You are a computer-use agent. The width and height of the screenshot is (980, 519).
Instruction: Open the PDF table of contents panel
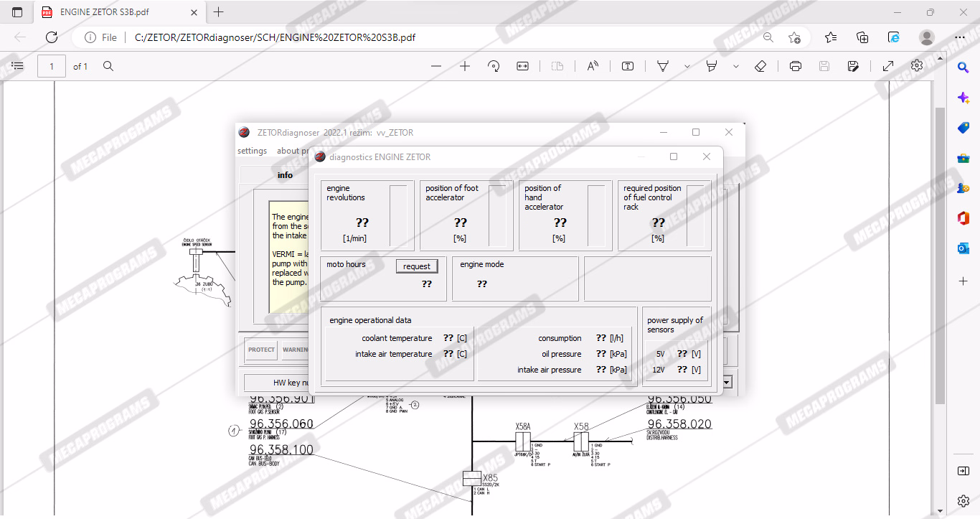[x=18, y=66]
